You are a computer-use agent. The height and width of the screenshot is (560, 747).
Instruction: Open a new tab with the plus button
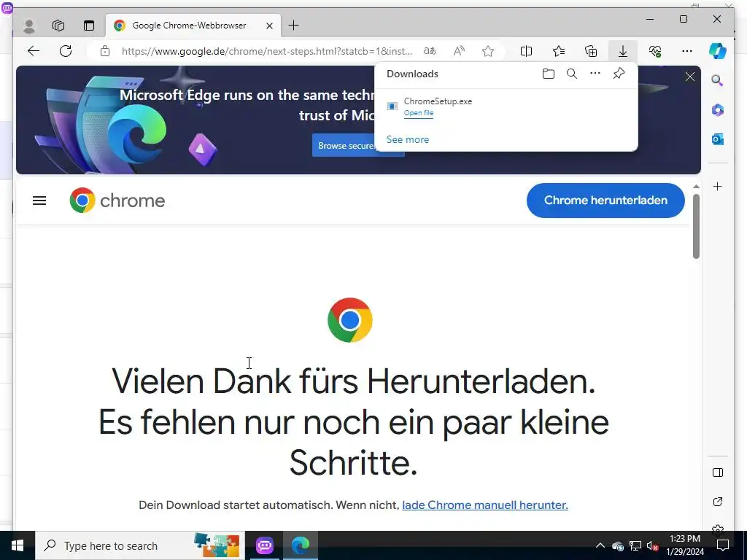tap(294, 26)
